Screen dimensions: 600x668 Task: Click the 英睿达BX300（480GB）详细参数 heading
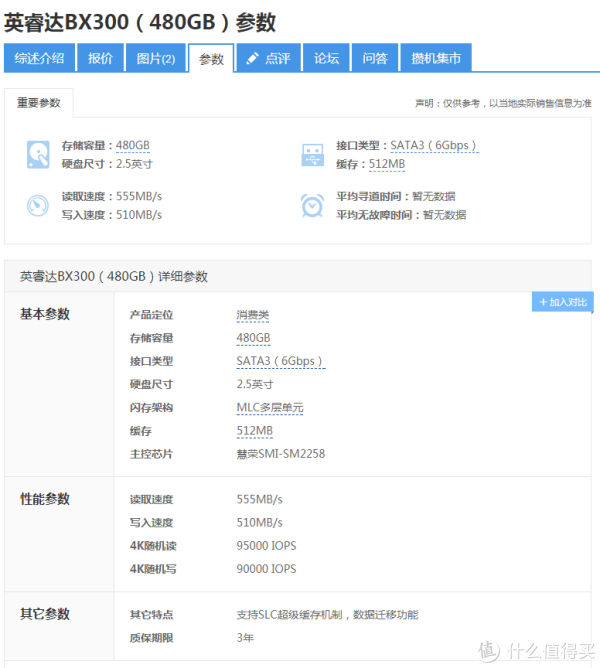(x=114, y=276)
